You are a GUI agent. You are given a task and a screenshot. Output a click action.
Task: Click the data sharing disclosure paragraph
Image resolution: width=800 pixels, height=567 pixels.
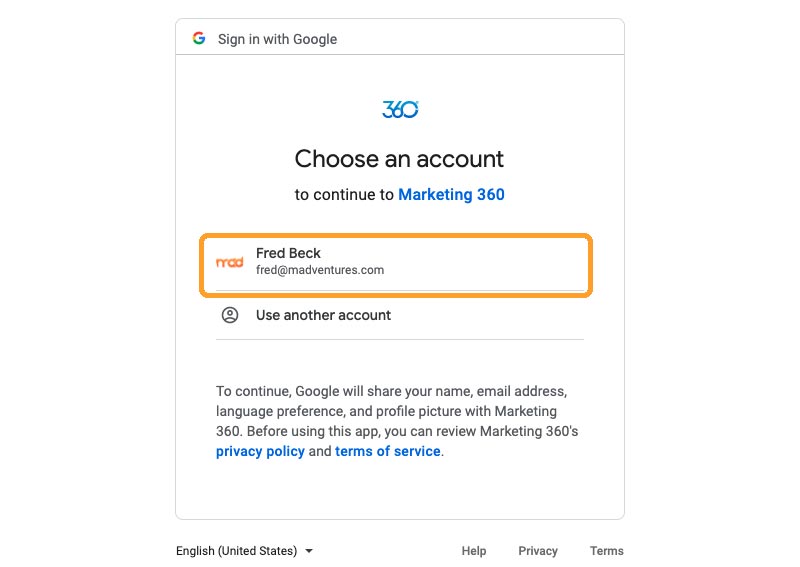(x=397, y=421)
